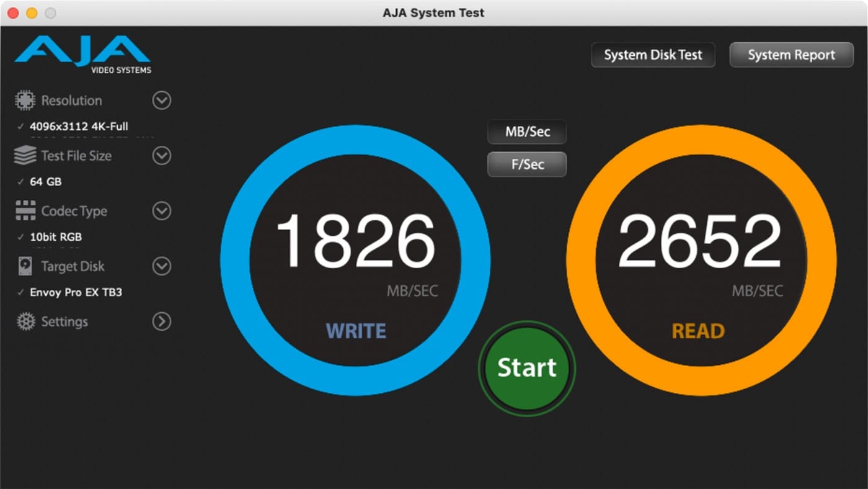868x489 pixels.
Task: Open the Settings panel arrow
Action: pos(162,321)
